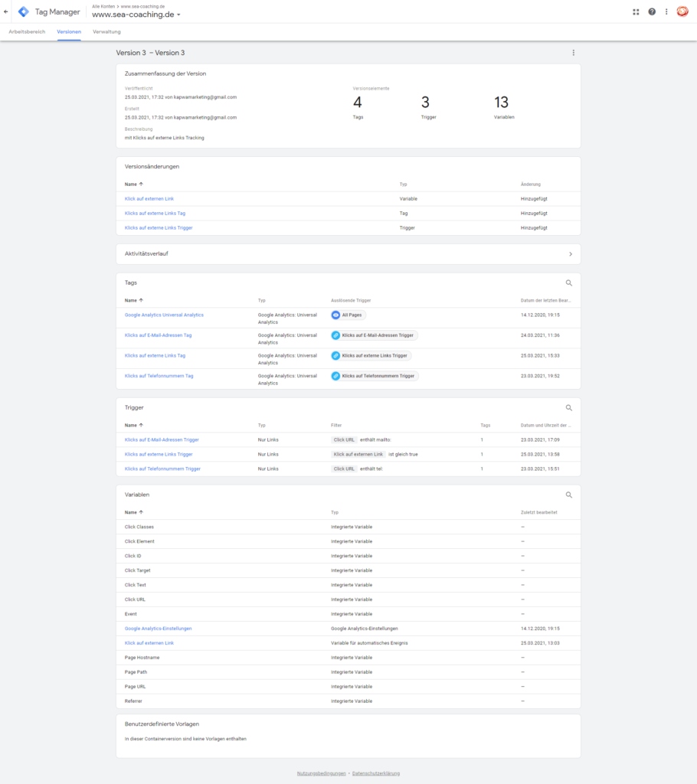
Task: Click the search icon in Variablen section
Action: tap(568, 495)
